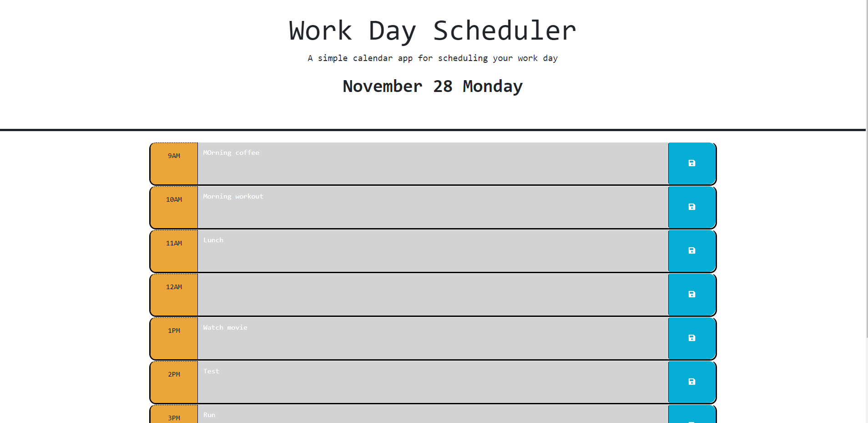
Task: Click the save icon beside Morning workout
Action: click(691, 207)
